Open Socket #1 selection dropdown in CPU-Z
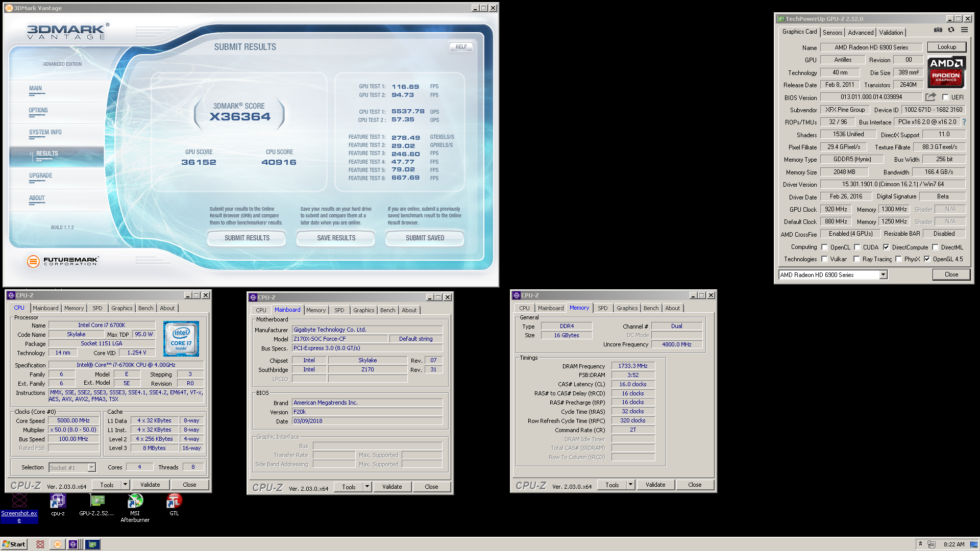The image size is (980, 551). (91, 467)
